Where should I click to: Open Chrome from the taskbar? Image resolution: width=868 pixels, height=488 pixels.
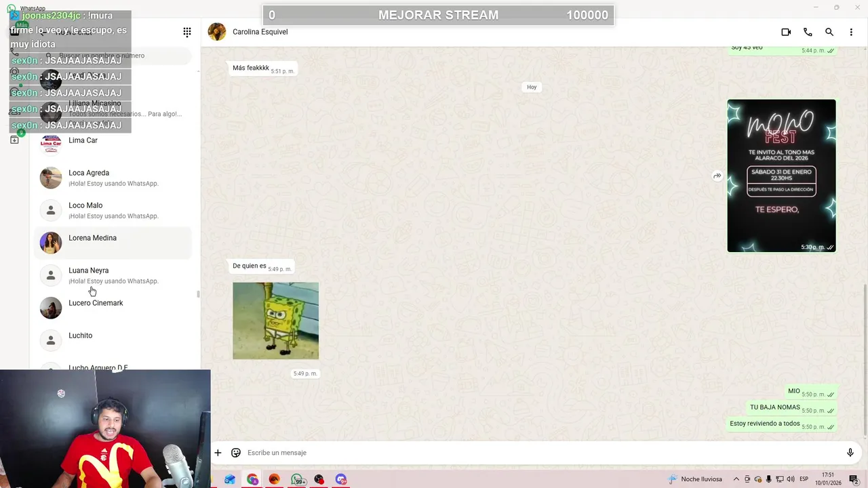[x=252, y=479]
